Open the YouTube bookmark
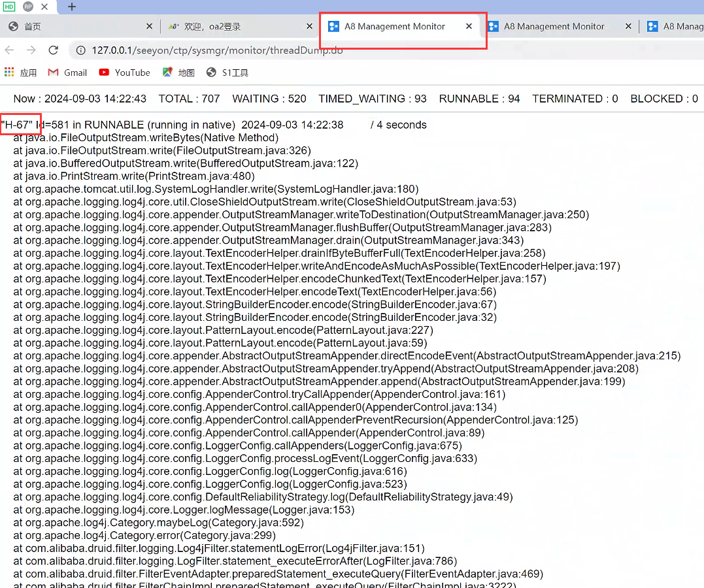The width and height of the screenshot is (704, 588). (124, 73)
